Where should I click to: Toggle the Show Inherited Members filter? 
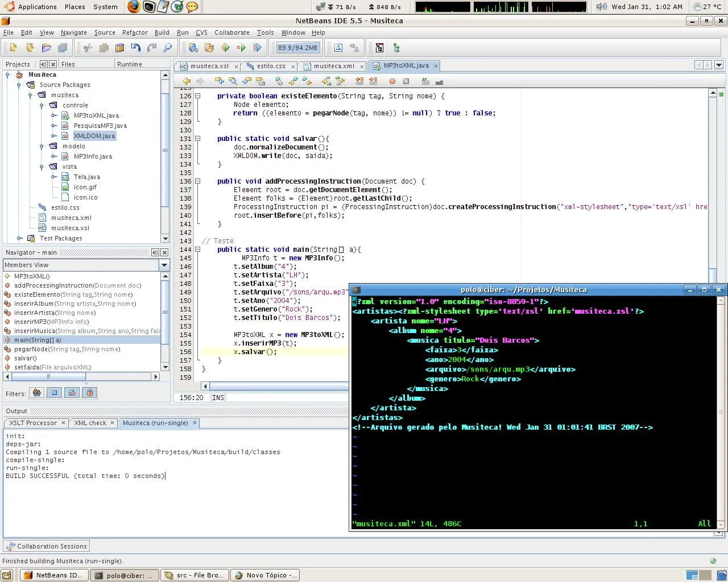pyautogui.click(x=37, y=393)
